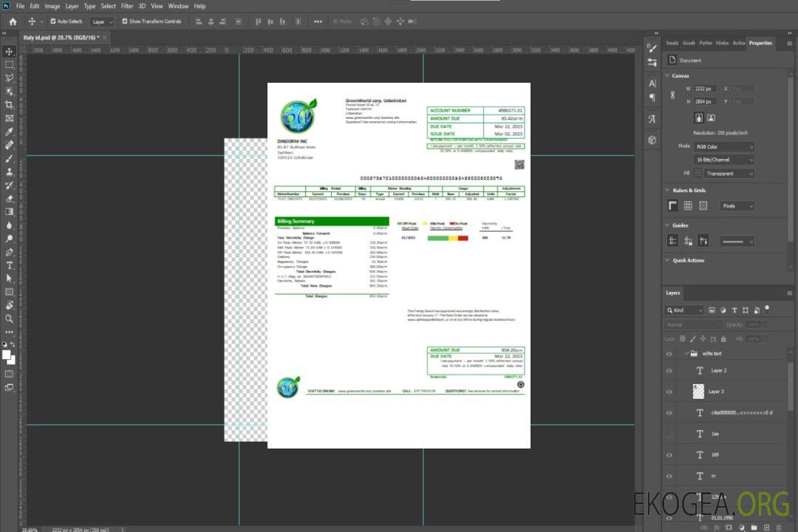Toggle Show Transform Controls checkbox

[x=125, y=21]
